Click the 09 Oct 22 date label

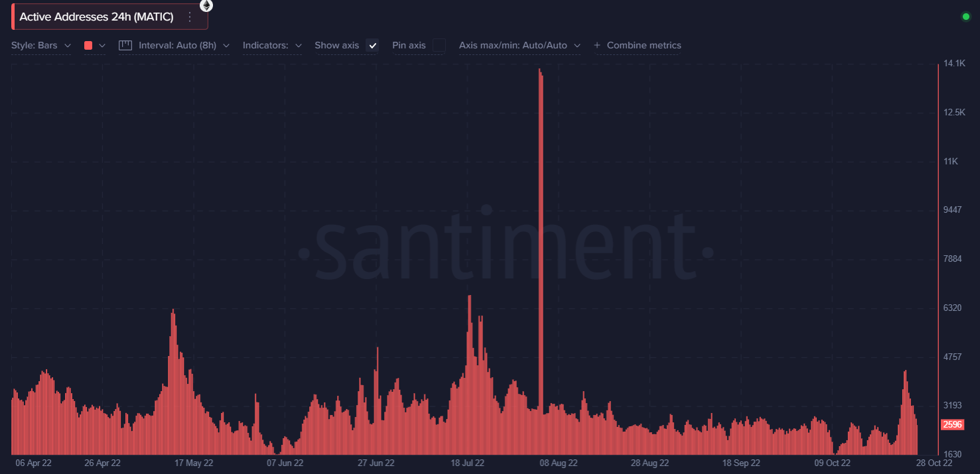point(832,463)
